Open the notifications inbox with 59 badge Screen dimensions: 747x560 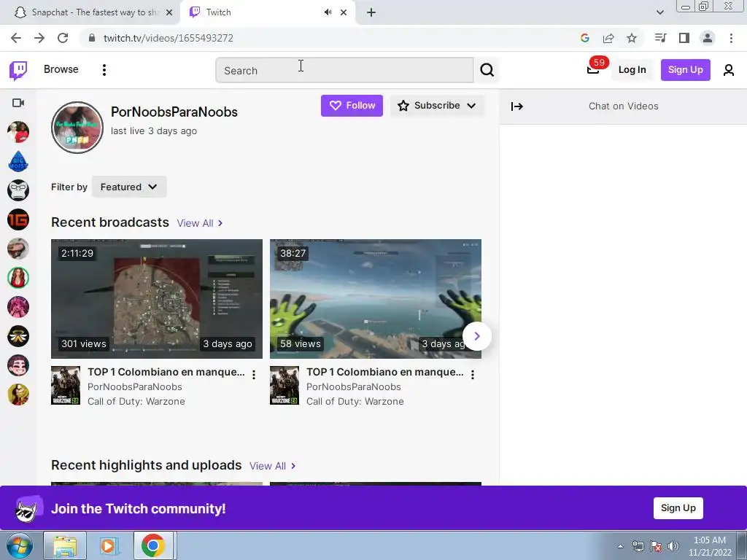(593, 70)
